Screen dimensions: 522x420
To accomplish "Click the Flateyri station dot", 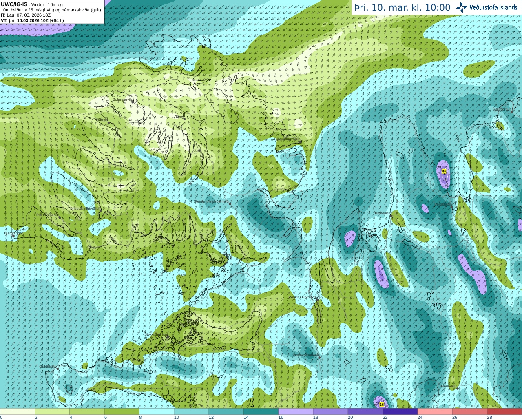I will [x=108, y=122].
